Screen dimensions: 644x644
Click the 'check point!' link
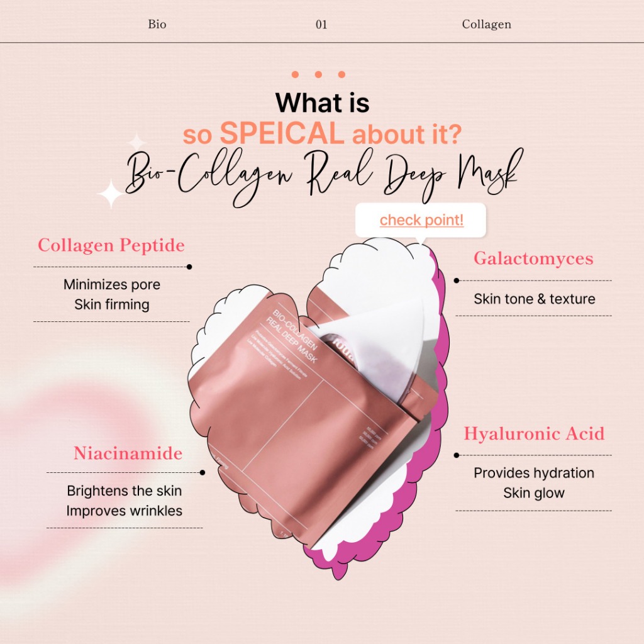tap(421, 219)
